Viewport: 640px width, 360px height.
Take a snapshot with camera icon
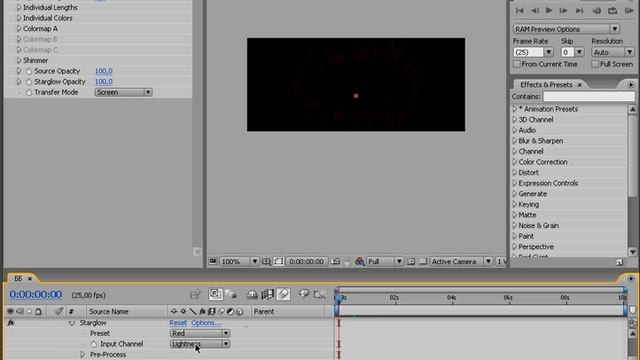[335, 261]
